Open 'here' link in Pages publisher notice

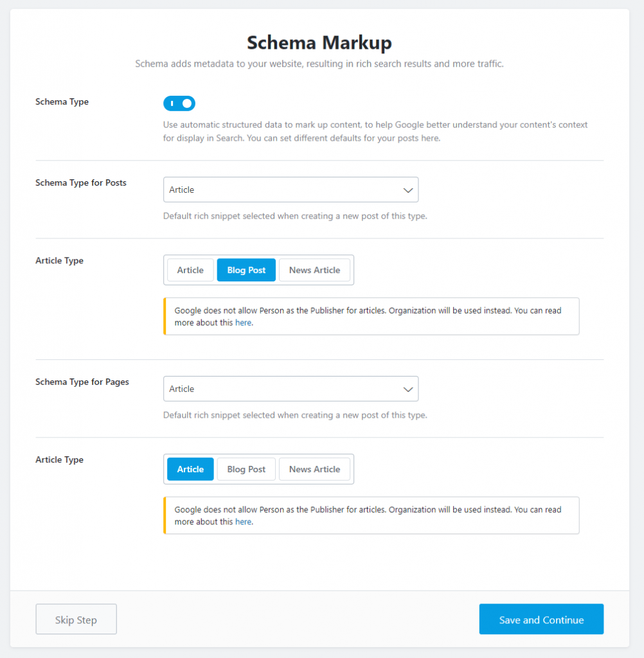tap(243, 522)
